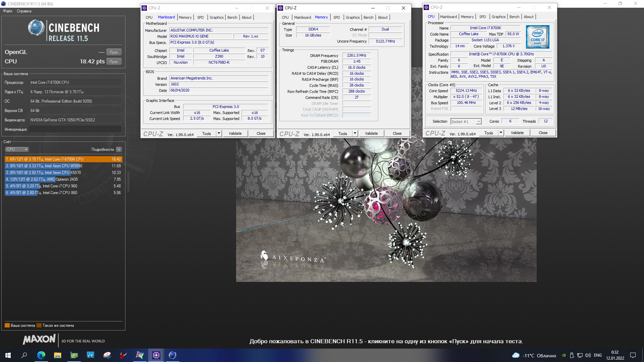Open File Explorer from taskbar

(x=57, y=355)
